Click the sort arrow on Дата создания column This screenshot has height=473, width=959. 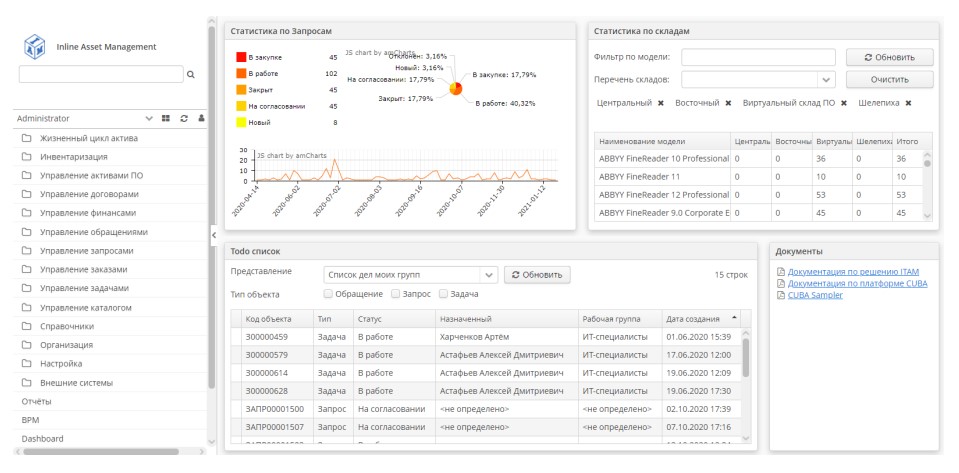click(x=734, y=318)
